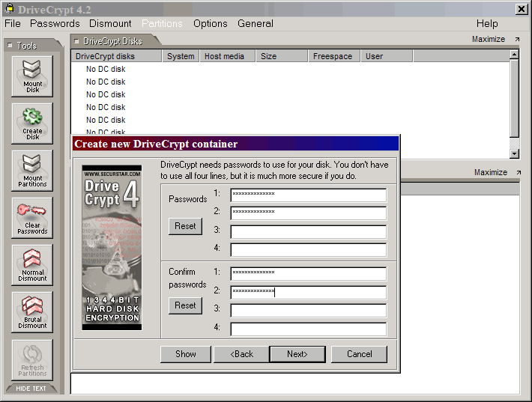Open the Passwords menu

click(55, 23)
